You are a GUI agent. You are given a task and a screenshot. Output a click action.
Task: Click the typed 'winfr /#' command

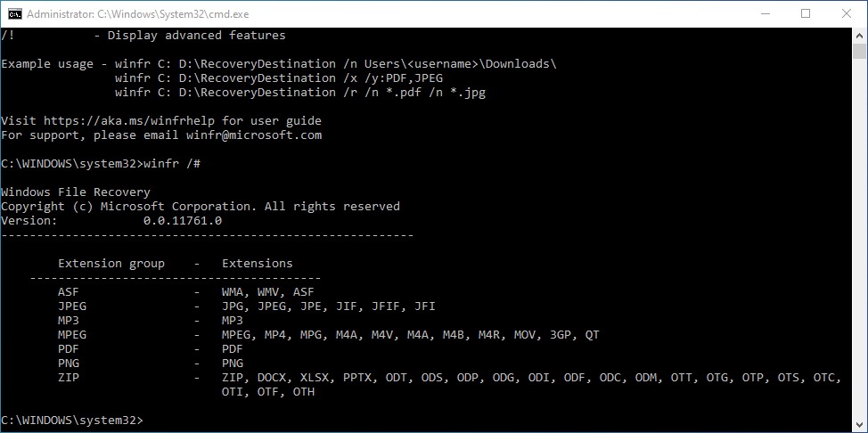pyautogui.click(x=172, y=163)
